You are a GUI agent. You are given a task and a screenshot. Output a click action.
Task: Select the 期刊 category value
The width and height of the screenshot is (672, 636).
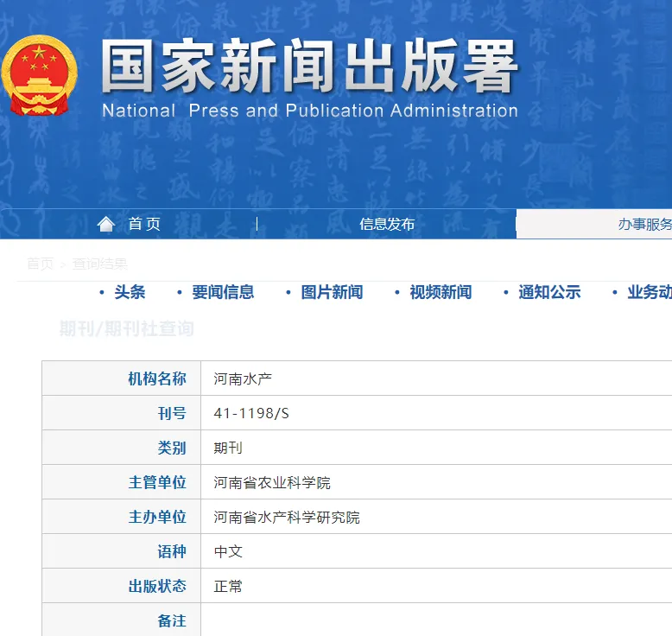point(228,448)
